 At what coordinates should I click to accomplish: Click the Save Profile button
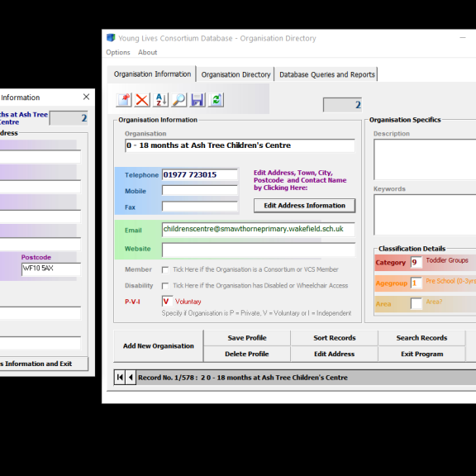tap(247, 338)
